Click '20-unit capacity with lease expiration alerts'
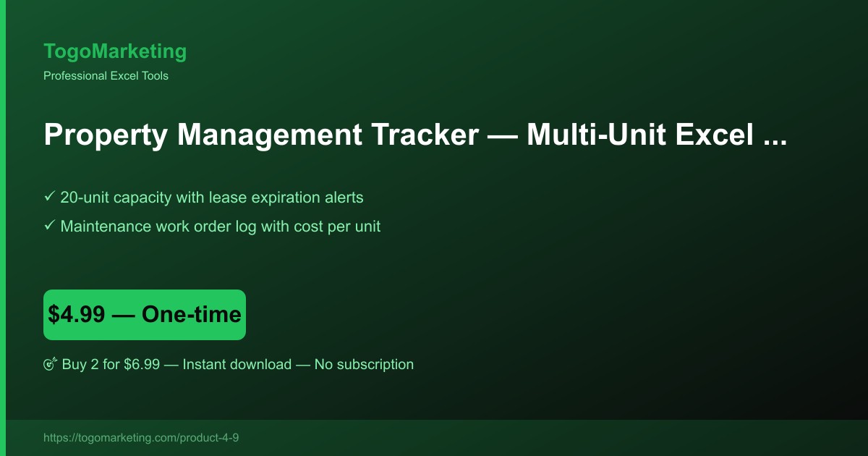Viewport: 868px width, 456px height. (x=212, y=197)
